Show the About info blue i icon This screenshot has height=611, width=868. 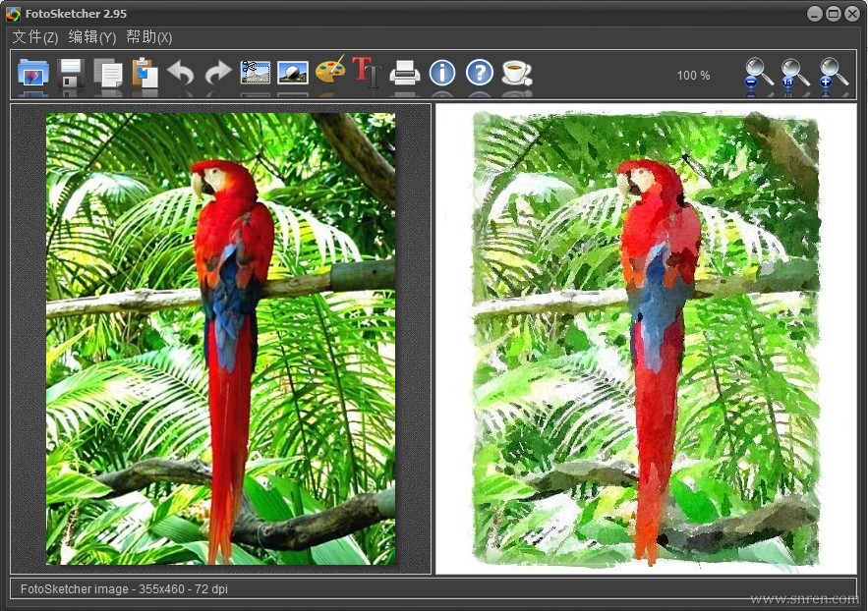tap(442, 73)
